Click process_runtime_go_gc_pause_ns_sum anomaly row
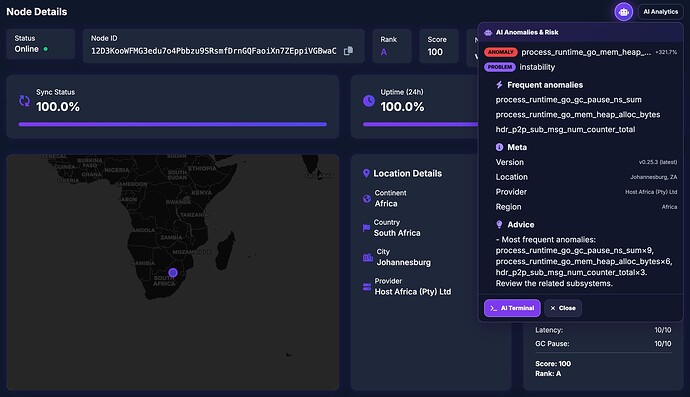Viewport: 690px width, 397px height. [x=569, y=100]
